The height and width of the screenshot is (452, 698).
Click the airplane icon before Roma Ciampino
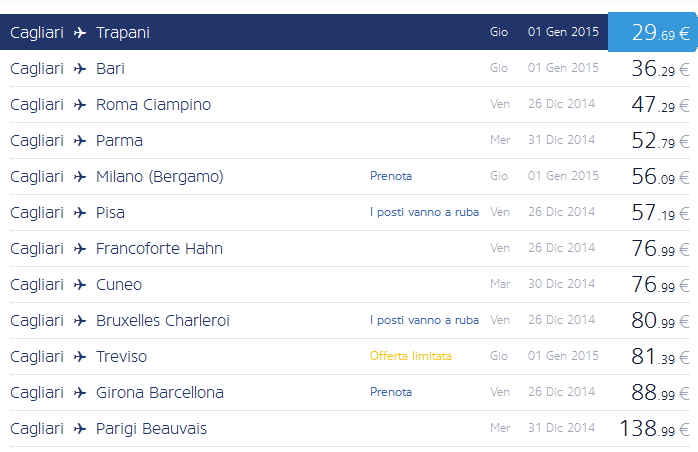coord(80,105)
